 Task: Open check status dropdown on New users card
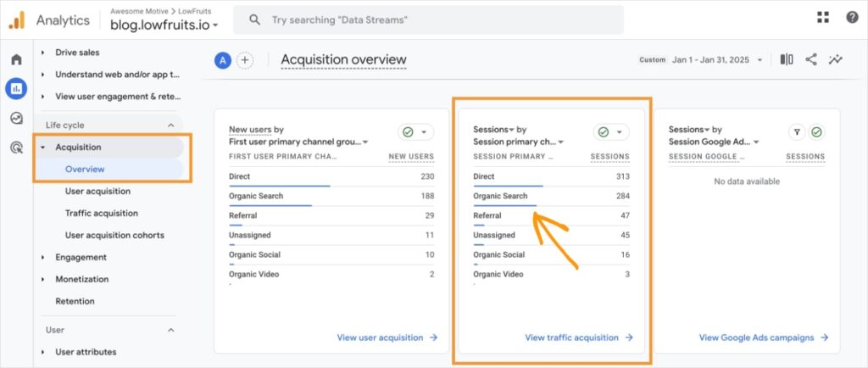pos(415,132)
